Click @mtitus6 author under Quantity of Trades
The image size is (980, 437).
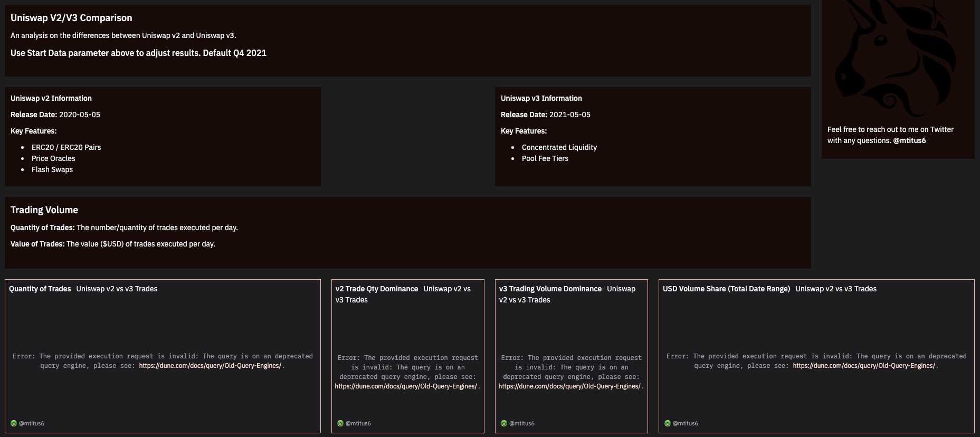point(32,423)
